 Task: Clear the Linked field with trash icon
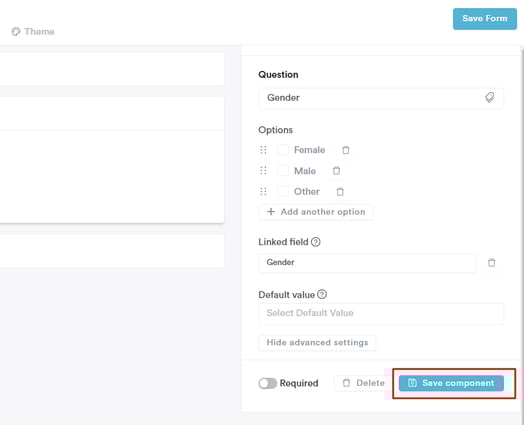pos(492,263)
